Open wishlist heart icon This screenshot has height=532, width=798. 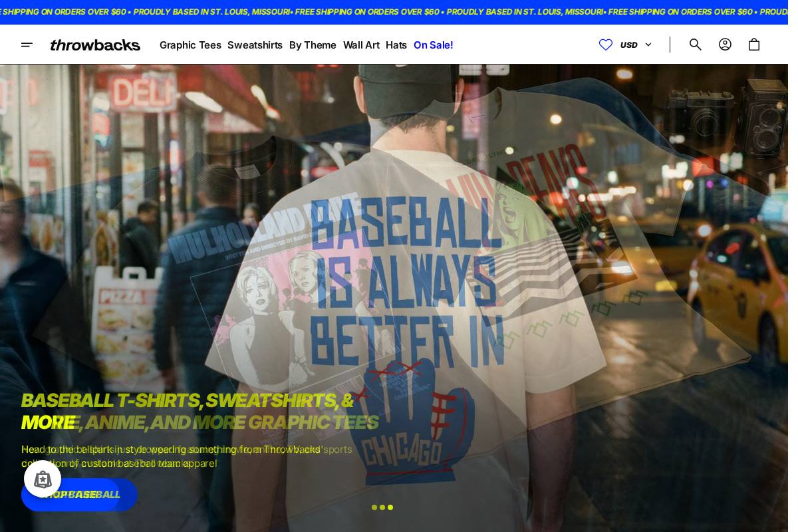pos(606,45)
